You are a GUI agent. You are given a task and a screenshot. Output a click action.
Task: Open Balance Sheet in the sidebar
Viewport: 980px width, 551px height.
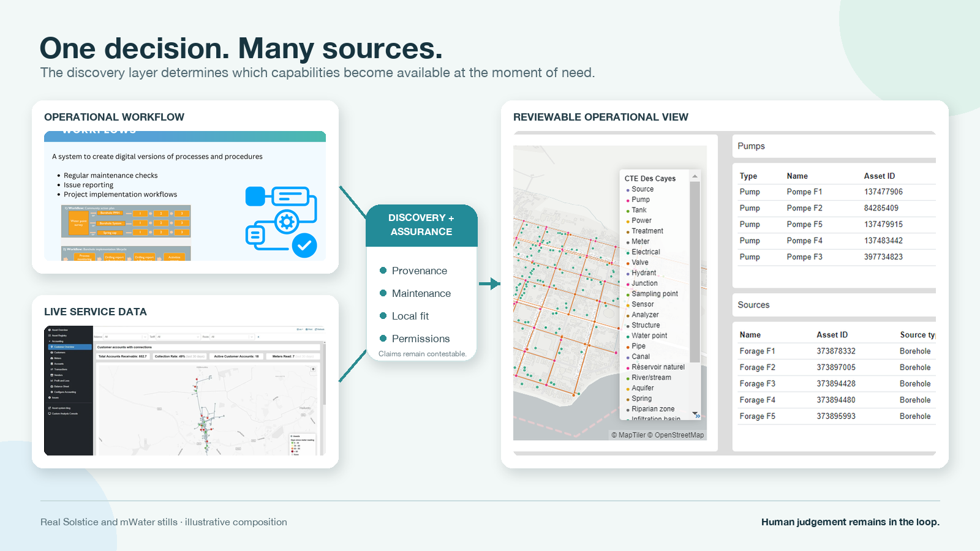point(59,386)
